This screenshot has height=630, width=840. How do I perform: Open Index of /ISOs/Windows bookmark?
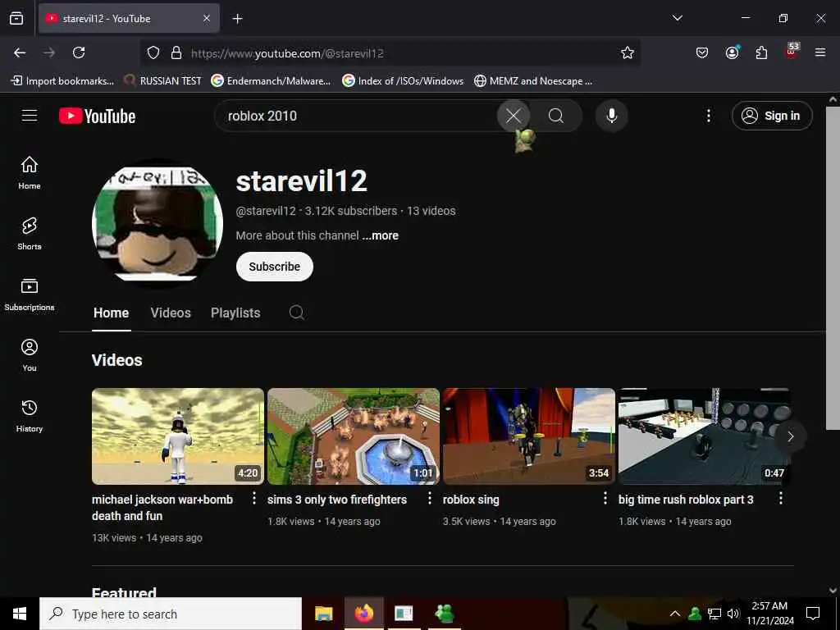pyautogui.click(x=403, y=81)
